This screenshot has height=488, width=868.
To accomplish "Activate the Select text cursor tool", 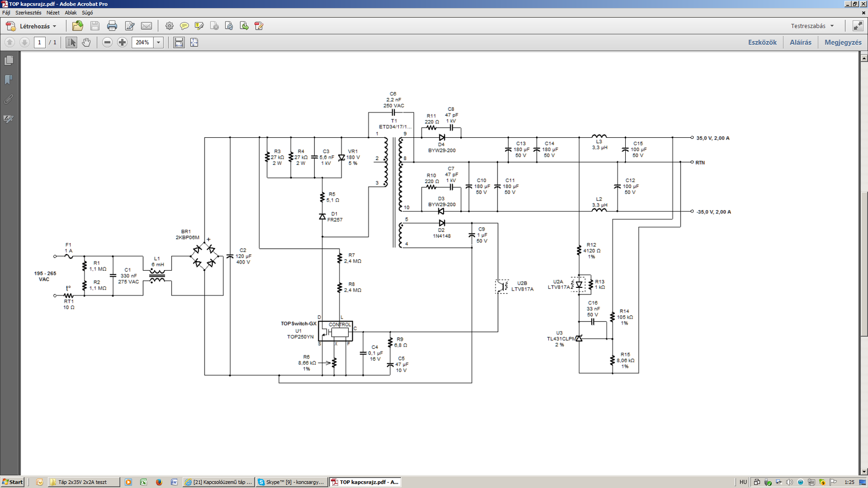I will (71, 42).
